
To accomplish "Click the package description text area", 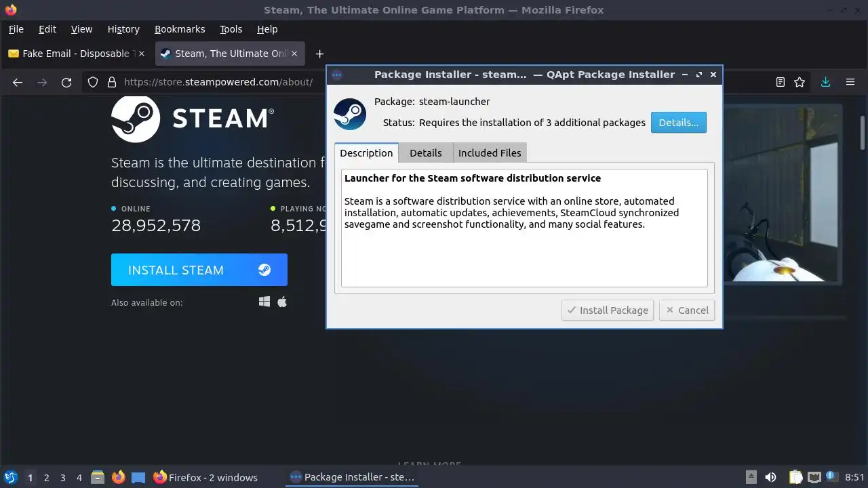I will click(x=524, y=228).
